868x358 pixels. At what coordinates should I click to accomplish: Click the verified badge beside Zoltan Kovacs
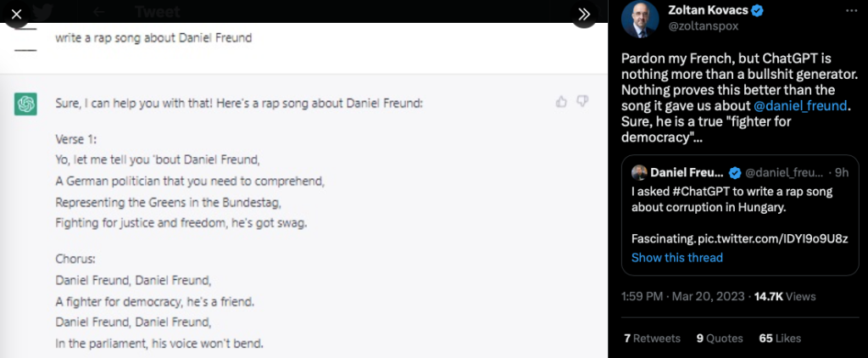pos(760,11)
